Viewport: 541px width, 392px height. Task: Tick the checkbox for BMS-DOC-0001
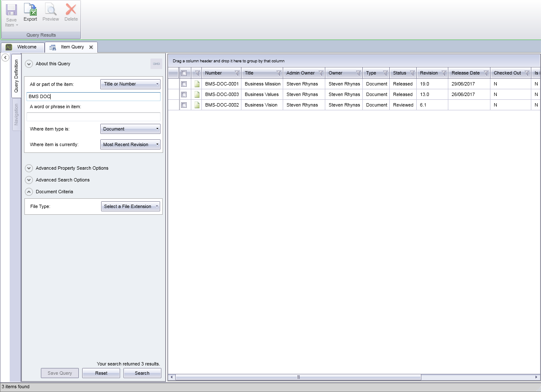[184, 84]
